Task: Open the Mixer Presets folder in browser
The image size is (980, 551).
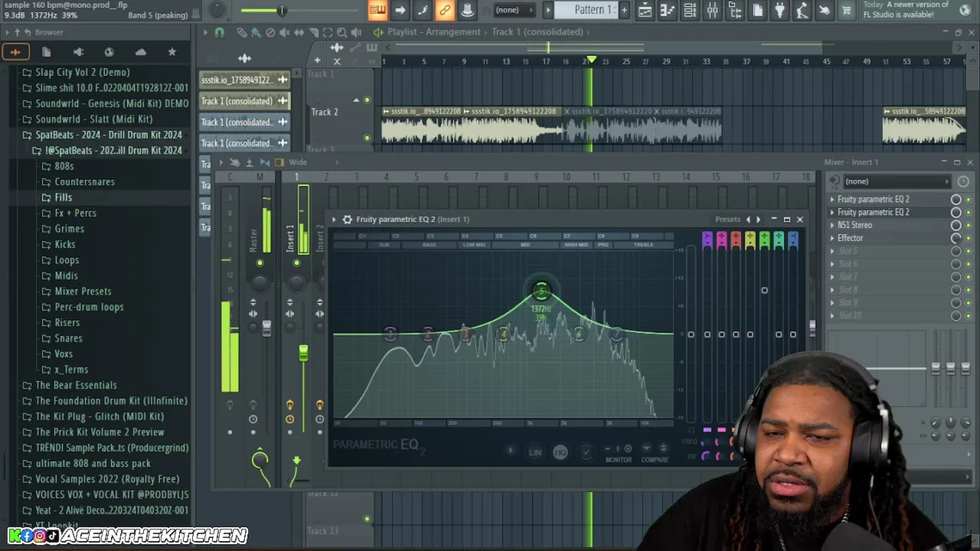Action: click(x=83, y=291)
